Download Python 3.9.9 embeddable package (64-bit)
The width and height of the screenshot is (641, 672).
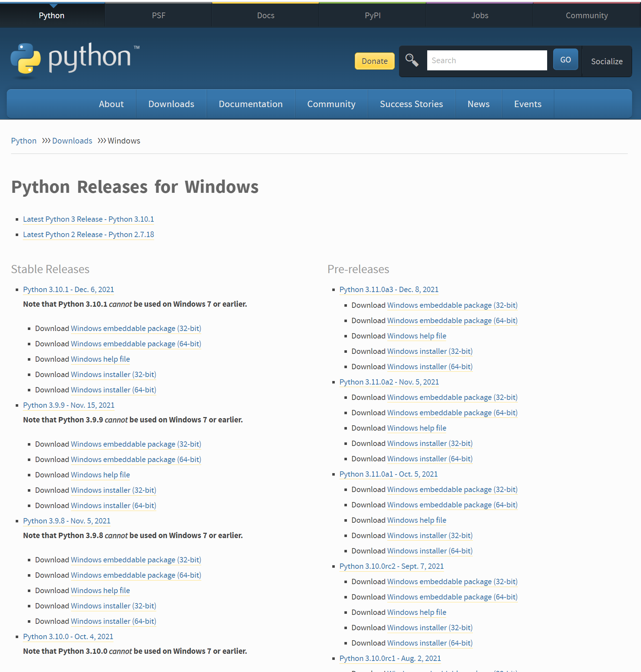point(136,460)
